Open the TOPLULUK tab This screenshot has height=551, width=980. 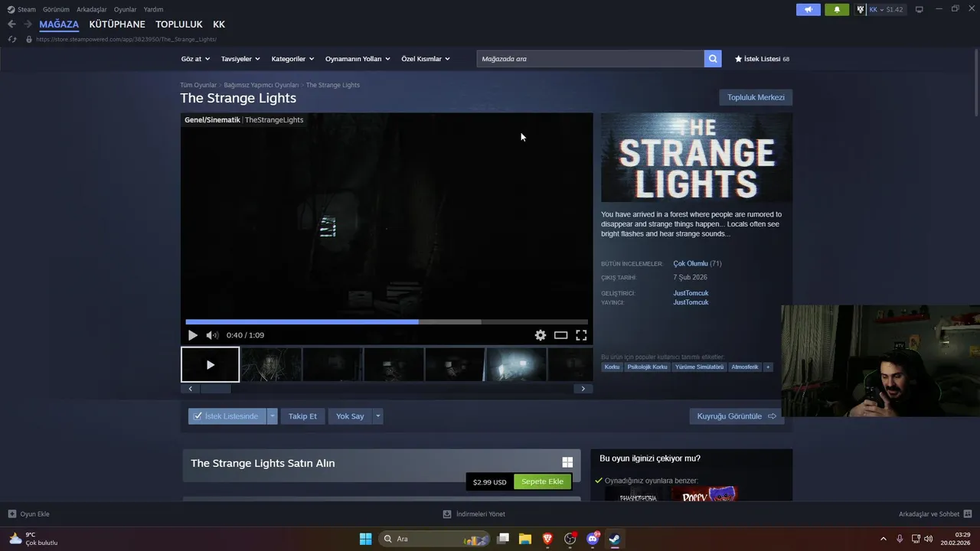click(179, 24)
